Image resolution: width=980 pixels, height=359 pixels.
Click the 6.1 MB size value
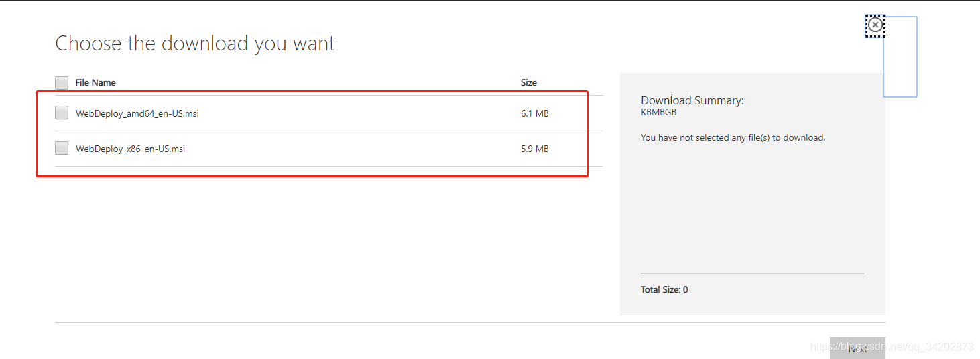click(535, 114)
